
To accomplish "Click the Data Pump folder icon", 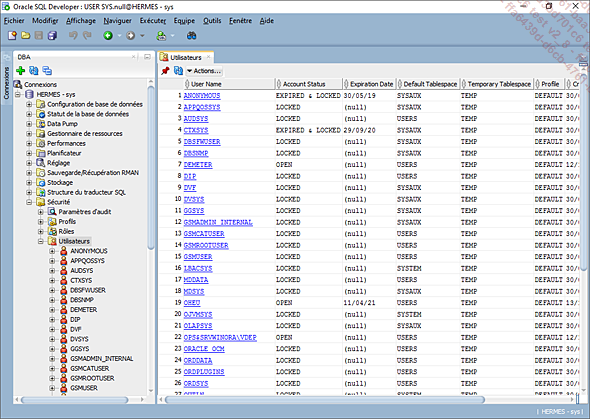I will [41, 124].
